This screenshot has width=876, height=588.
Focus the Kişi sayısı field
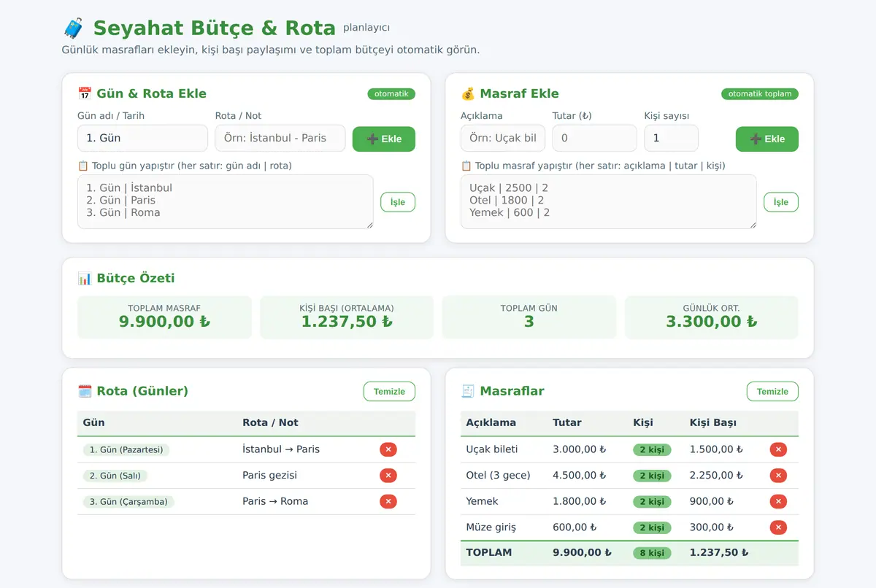pyautogui.click(x=672, y=138)
